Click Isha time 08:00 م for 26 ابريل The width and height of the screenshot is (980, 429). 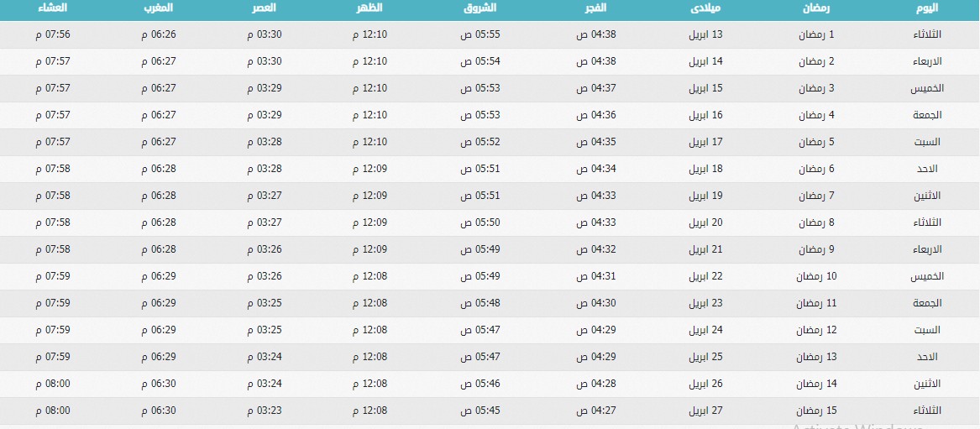click(53, 384)
